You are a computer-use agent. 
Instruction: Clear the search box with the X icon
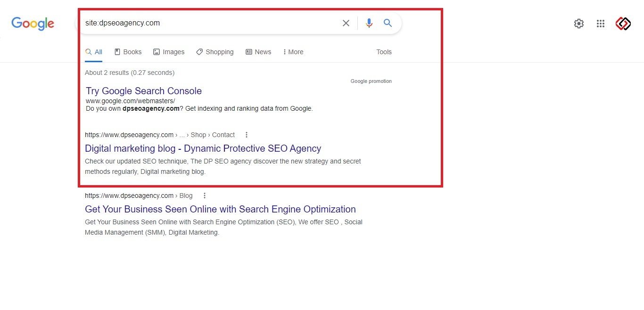346,23
